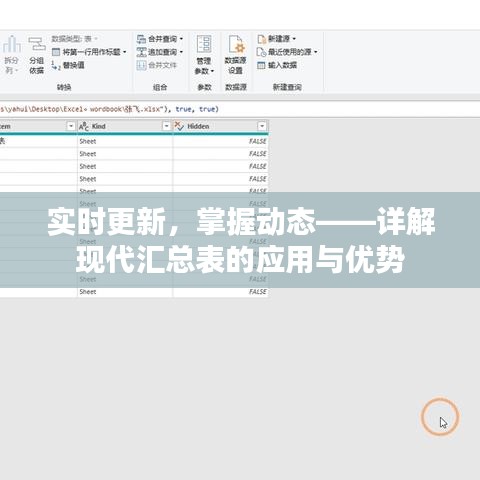
Task: Click the Kind column text type icon
Action: [84, 126]
